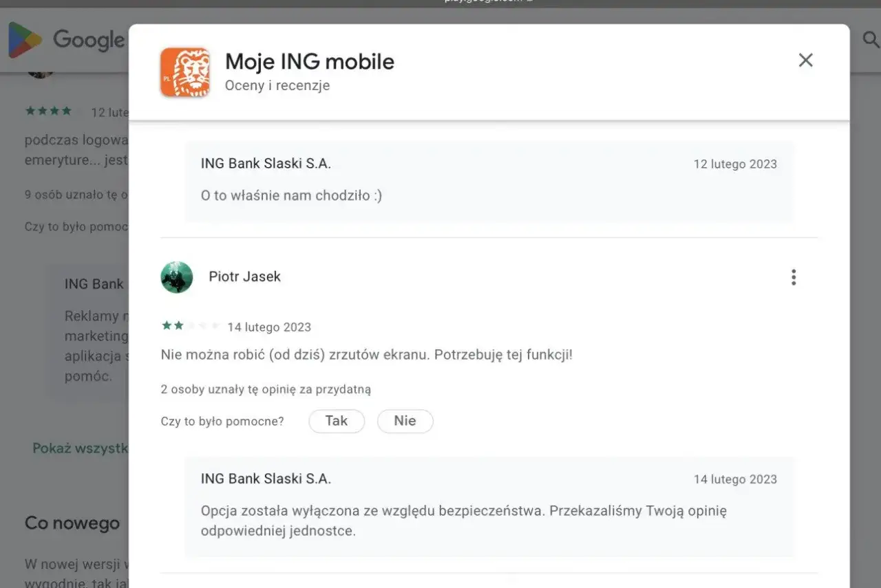
Task: Mark the review as helpful with Tak
Action: tap(337, 421)
